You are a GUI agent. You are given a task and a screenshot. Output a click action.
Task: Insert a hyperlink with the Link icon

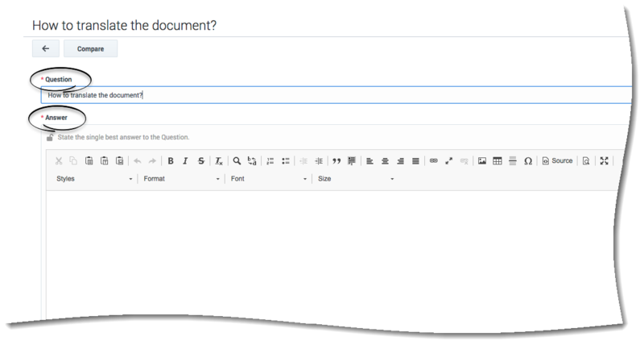[x=434, y=160]
